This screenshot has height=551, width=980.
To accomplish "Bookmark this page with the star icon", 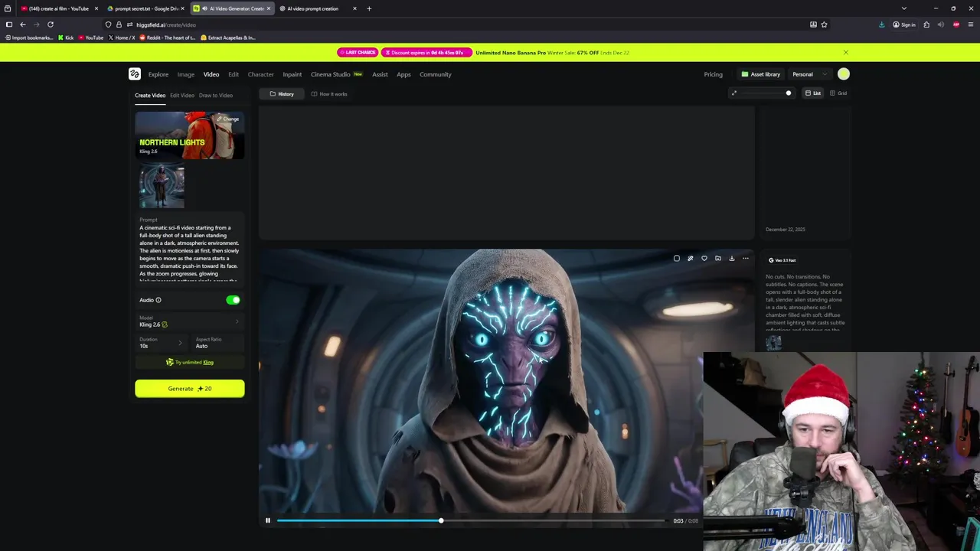I will (824, 24).
